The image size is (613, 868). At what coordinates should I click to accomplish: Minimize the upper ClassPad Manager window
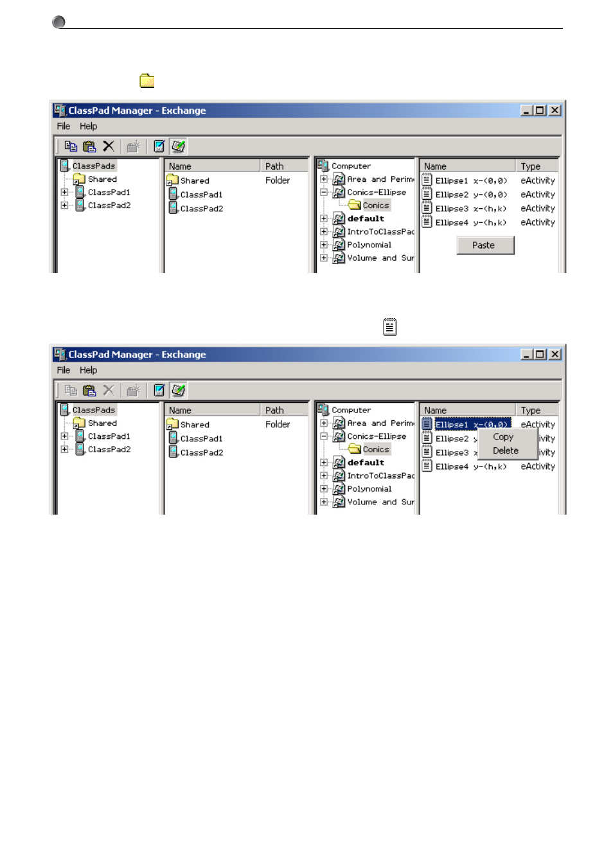(x=526, y=111)
